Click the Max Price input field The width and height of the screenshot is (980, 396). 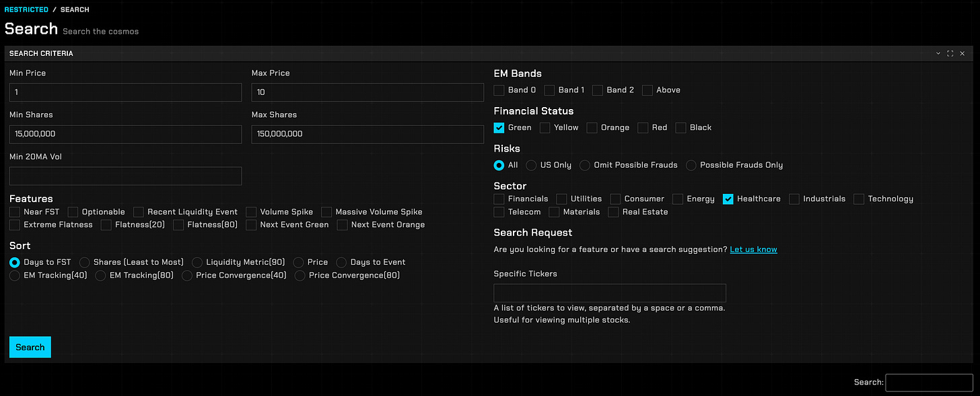tap(367, 92)
